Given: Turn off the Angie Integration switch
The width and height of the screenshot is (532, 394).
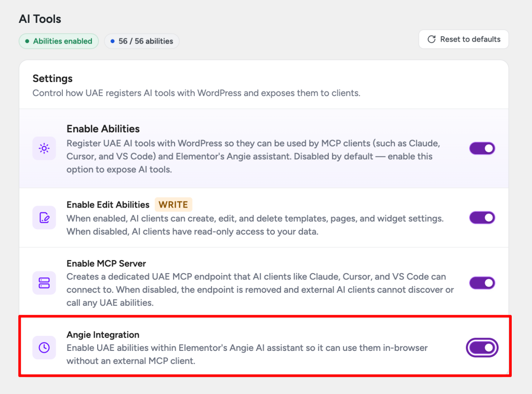Looking at the screenshot, I should coord(482,348).
